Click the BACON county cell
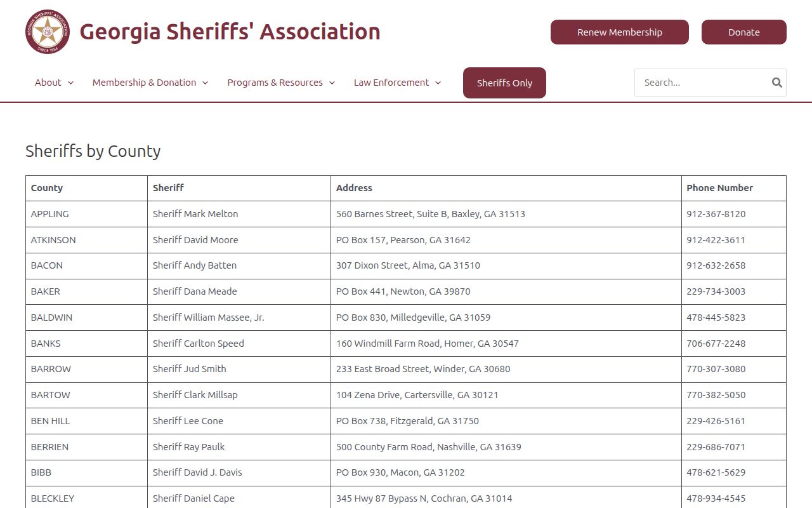 [86, 265]
